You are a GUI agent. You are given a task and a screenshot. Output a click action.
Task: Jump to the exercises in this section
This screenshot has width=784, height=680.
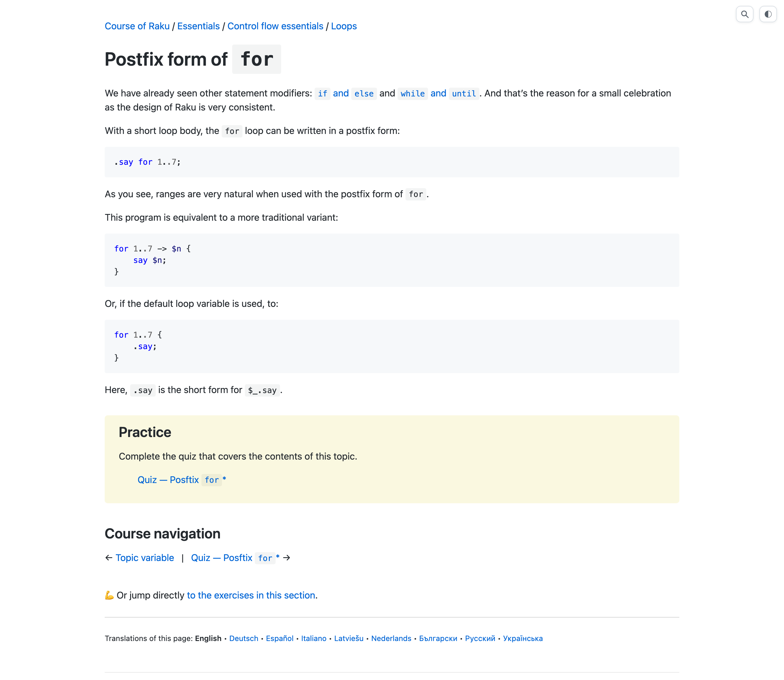click(x=251, y=595)
